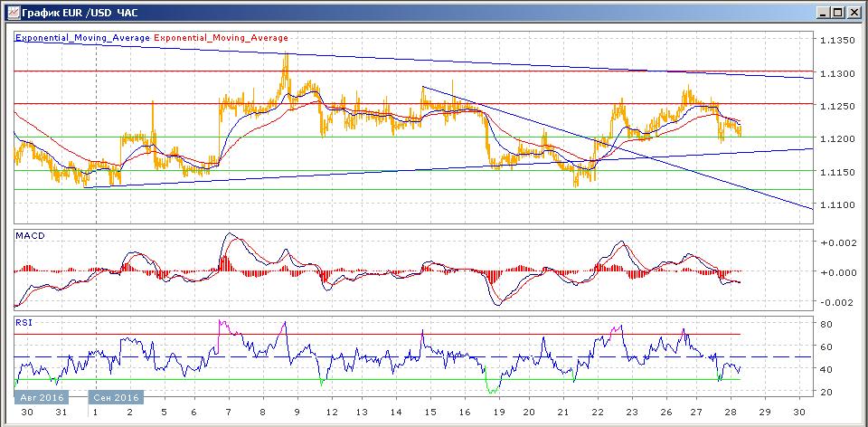Click date label 22 on the time axis

[598, 413]
